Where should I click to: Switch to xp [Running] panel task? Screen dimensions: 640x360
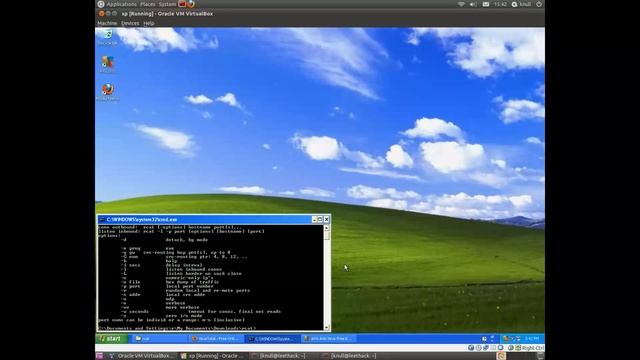(x=213, y=356)
